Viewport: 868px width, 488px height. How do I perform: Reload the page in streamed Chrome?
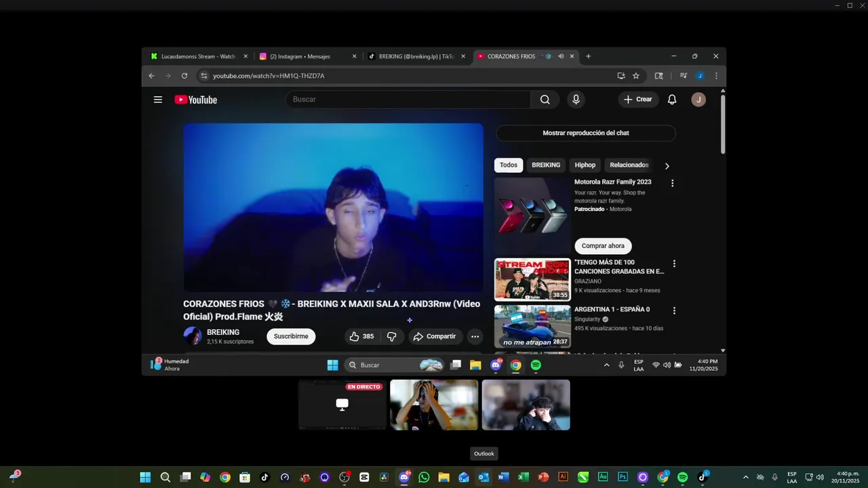coord(184,76)
